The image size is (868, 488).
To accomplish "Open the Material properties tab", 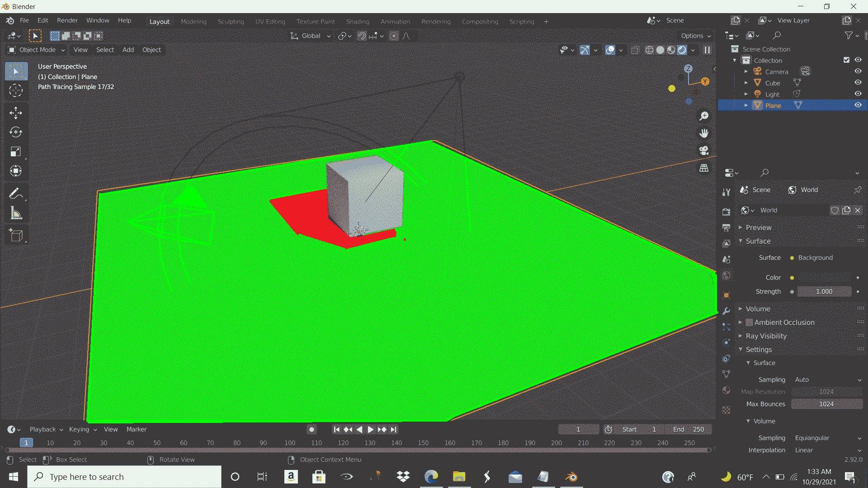I will [726, 390].
